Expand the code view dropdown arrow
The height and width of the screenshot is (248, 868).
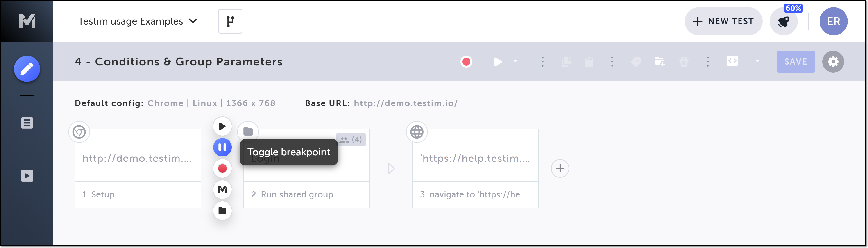[x=757, y=61]
